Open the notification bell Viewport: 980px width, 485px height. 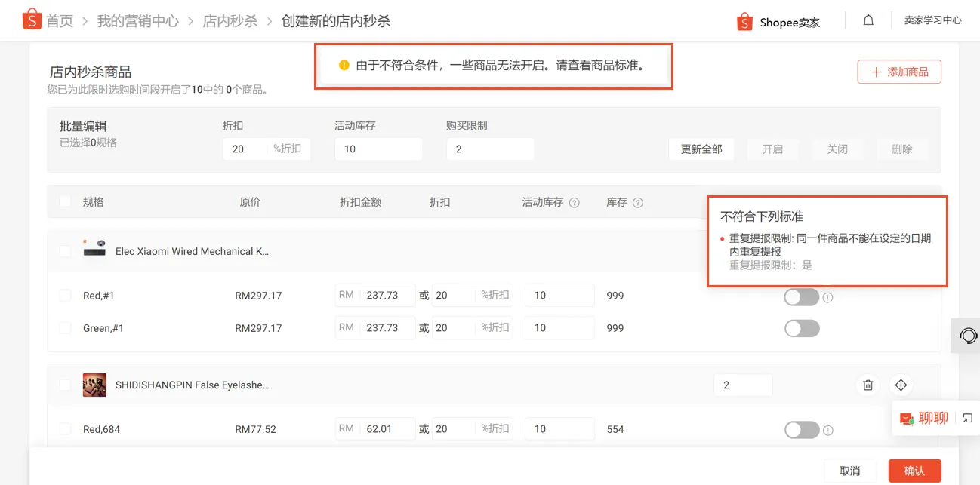tap(868, 20)
